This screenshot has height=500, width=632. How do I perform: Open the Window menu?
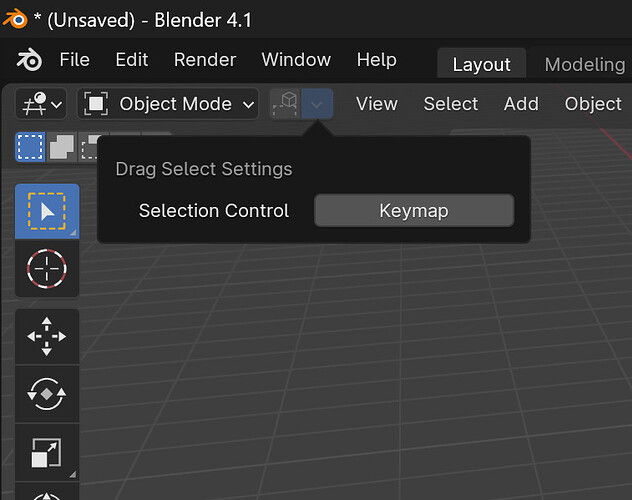pos(296,60)
